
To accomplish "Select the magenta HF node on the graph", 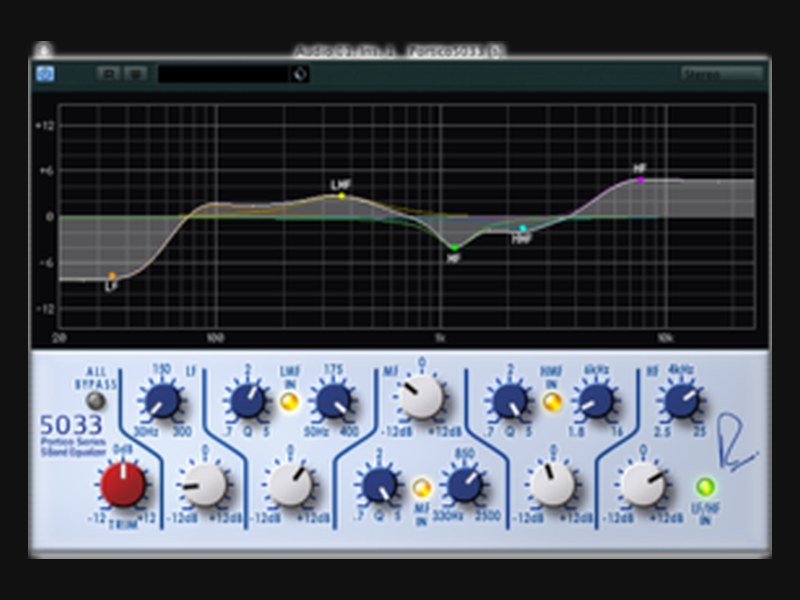I will click(x=641, y=180).
